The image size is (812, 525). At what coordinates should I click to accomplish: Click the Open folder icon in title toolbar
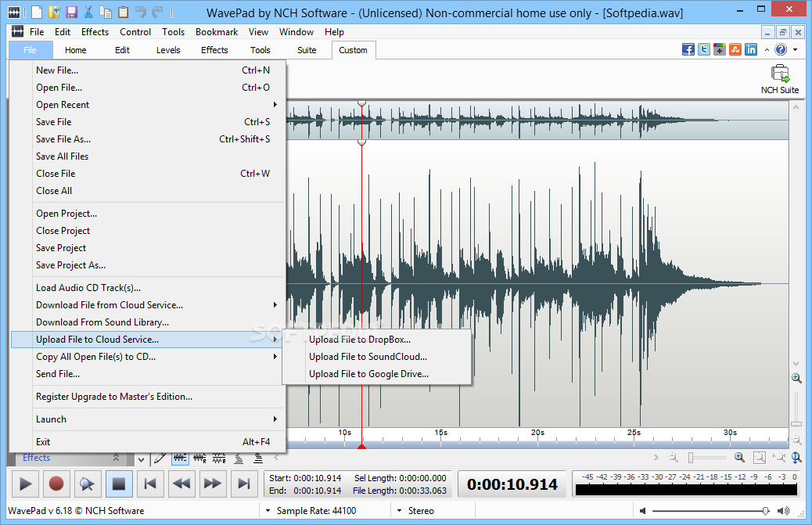(x=54, y=12)
